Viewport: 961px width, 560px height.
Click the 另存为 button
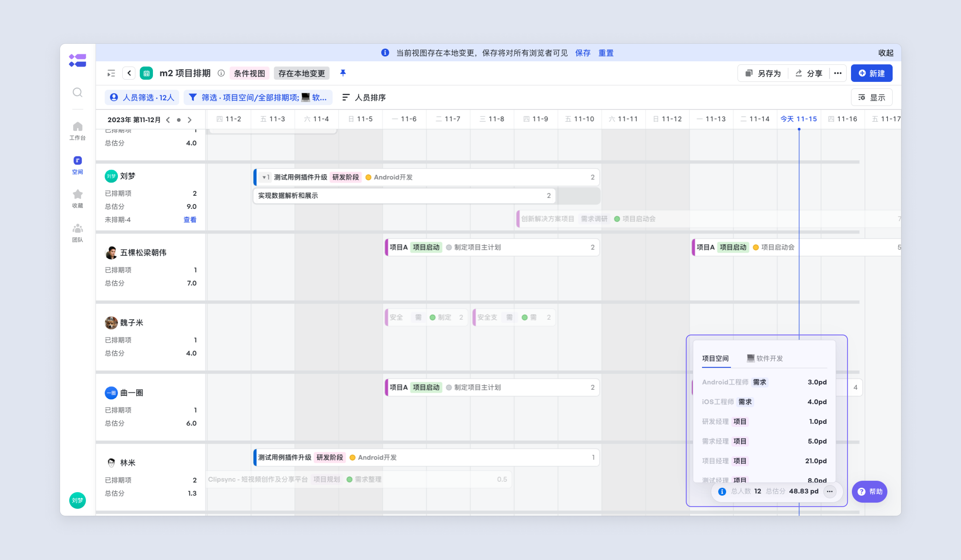tap(763, 73)
